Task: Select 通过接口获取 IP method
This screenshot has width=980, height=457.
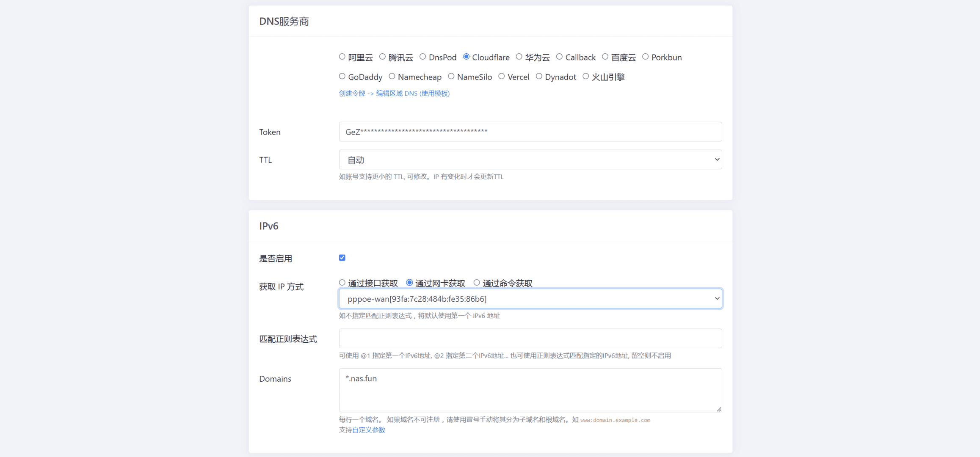Action: [x=342, y=283]
